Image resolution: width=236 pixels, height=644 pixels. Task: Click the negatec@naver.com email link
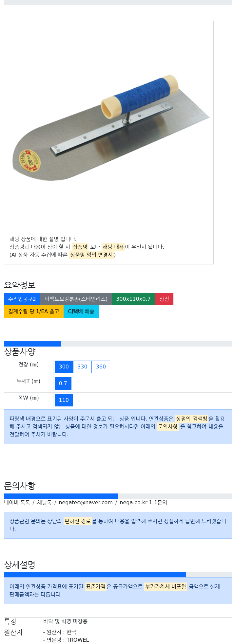click(86, 502)
